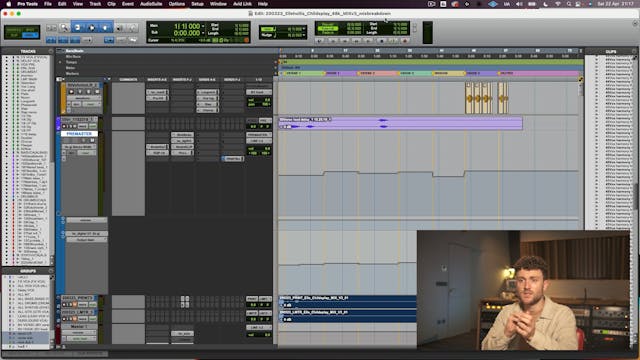Click the Play transport button
The image size is (640, 360).
pyautogui.click(x=393, y=41)
